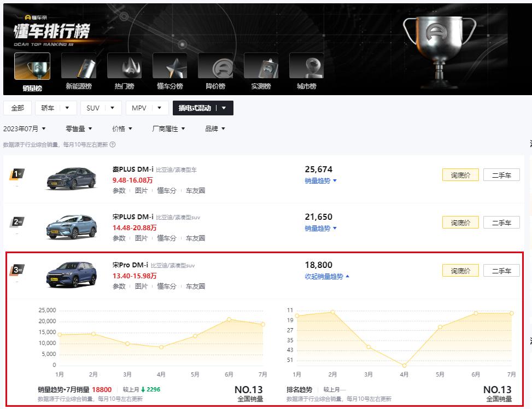This screenshot has height=409, width=532.
Task: Open the 城市榜 city ranking
Action: point(306,71)
